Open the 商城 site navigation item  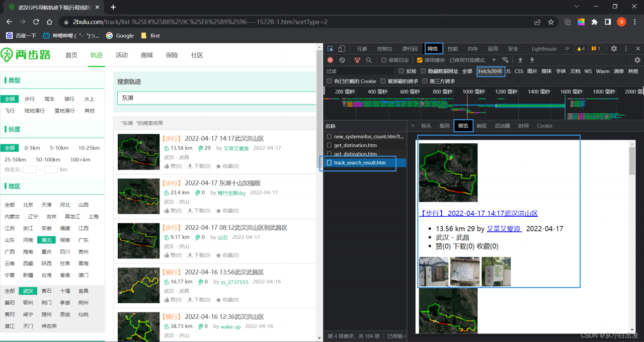[147, 55]
